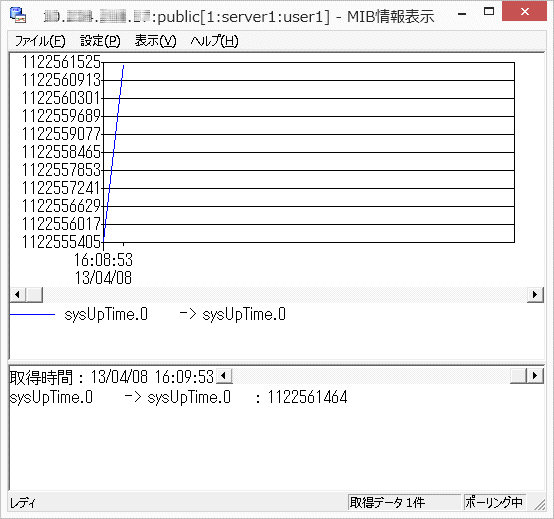Click the value 1122561464 in data pane
554x519 pixels.
point(307,397)
